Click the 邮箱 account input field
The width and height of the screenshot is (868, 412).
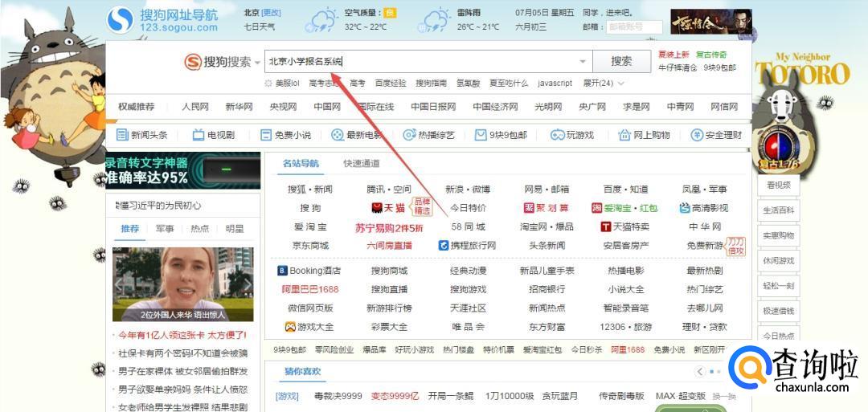(x=634, y=27)
